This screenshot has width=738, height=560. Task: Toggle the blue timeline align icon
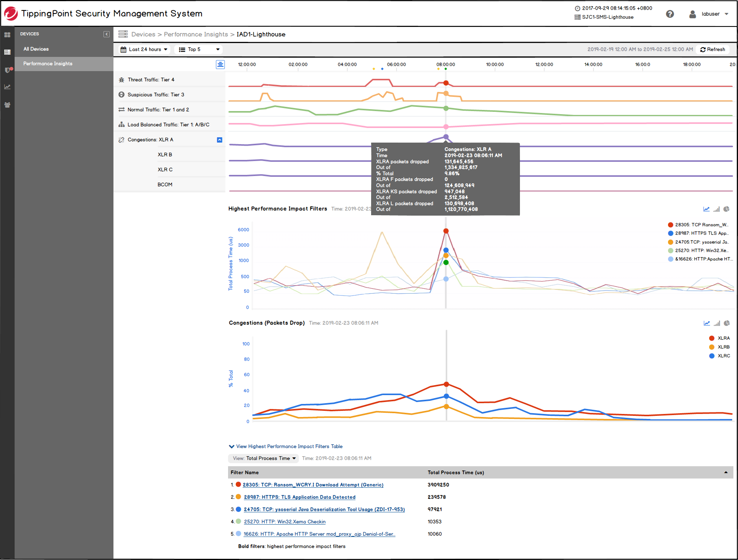point(220,64)
